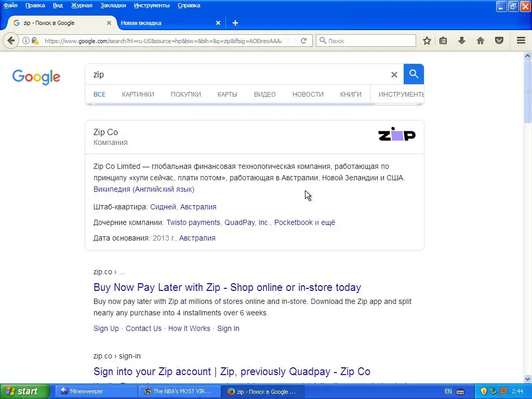The image size is (532, 399).
Task: Open the Firefox hamburger menu
Action: pyautogui.click(x=521, y=41)
